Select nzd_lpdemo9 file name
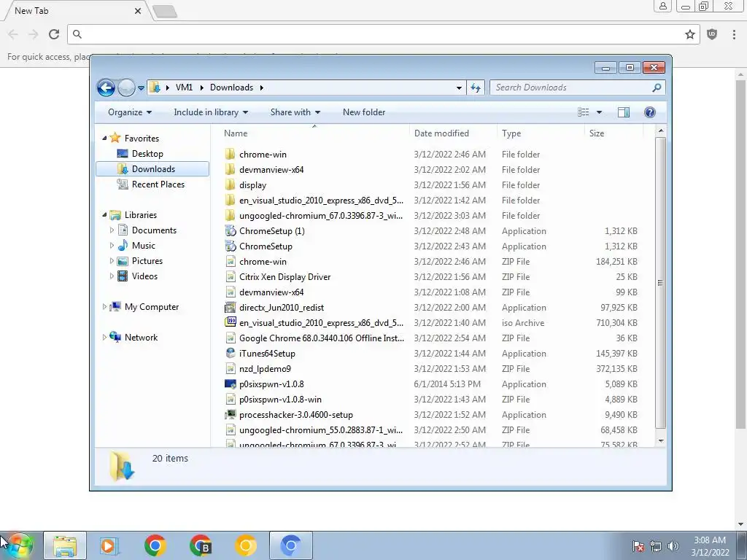The image size is (747, 560). click(265, 368)
